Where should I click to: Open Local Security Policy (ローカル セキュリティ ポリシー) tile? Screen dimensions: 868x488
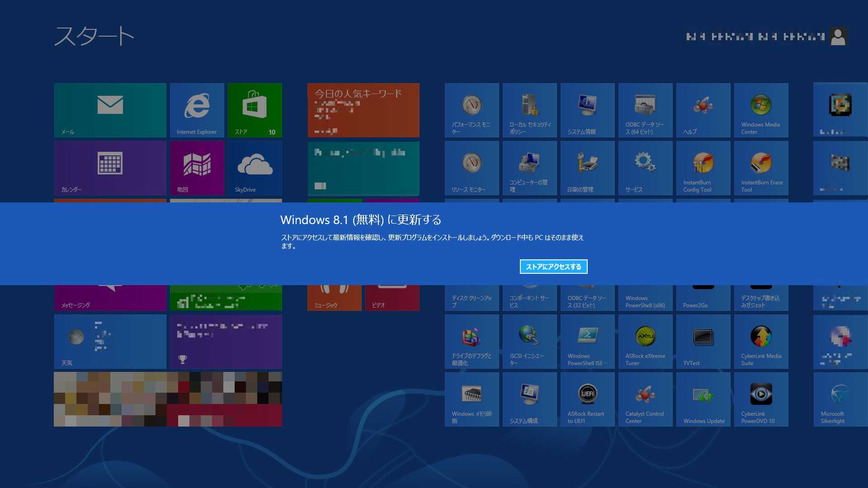530,110
